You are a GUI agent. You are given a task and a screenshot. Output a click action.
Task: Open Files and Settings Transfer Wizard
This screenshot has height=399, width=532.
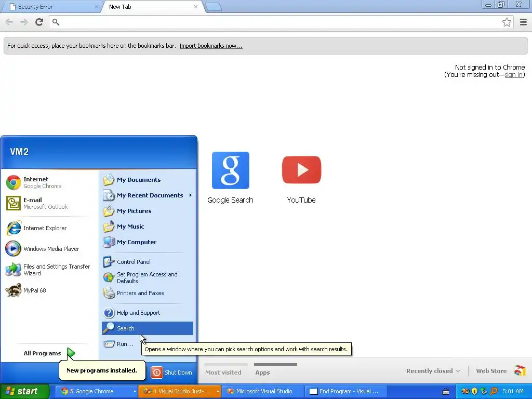(49, 270)
